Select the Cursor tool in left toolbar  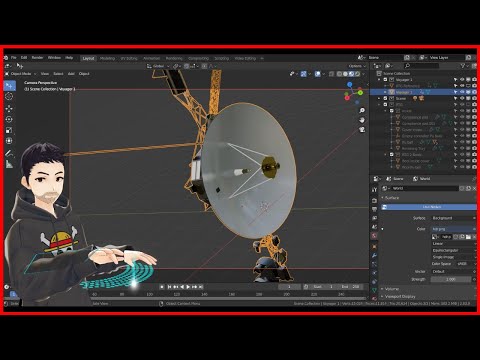click(9, 97)
